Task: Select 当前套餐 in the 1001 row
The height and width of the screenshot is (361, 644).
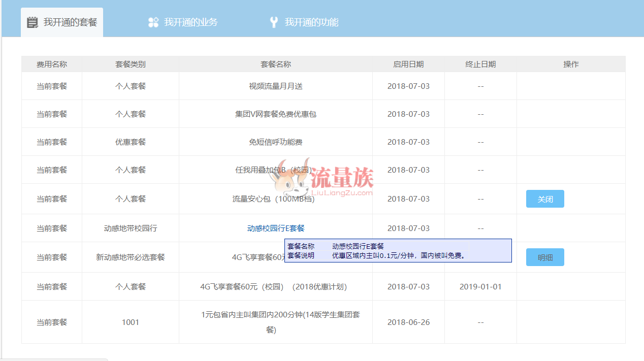Action: point(52,322)
